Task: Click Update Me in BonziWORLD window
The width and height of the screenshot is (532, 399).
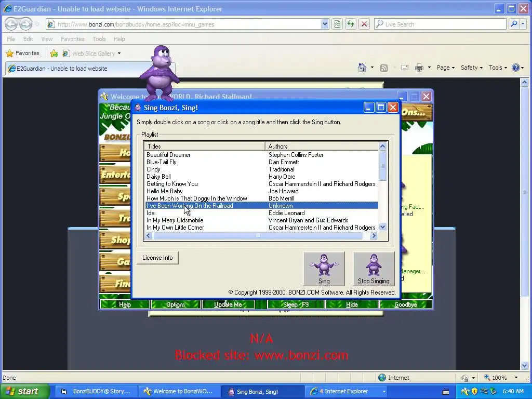Action: 228,304
